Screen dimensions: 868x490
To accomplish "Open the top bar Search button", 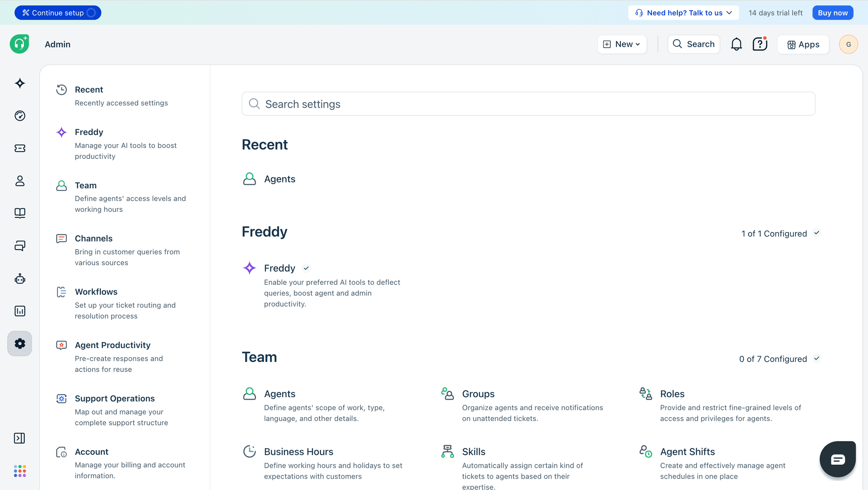I will [694, 44].
